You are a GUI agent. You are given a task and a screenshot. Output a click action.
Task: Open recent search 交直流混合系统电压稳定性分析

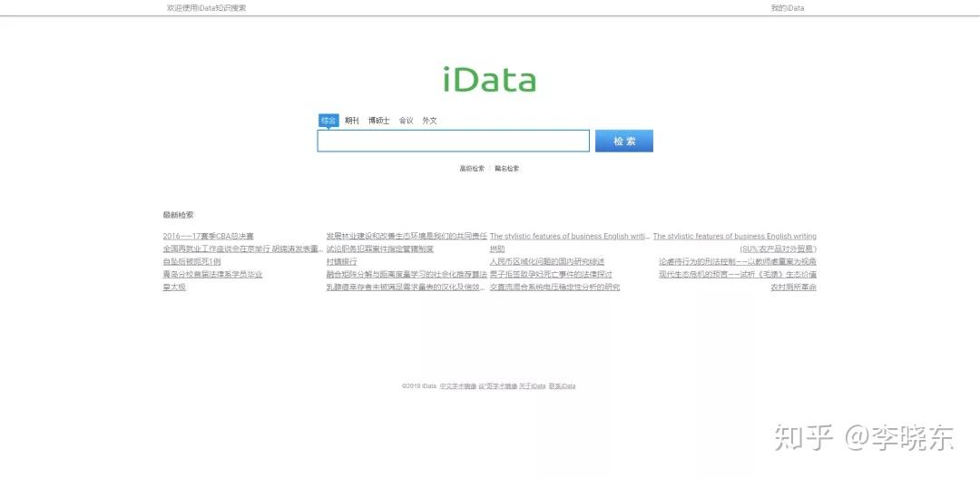click(x=555, y=288)
